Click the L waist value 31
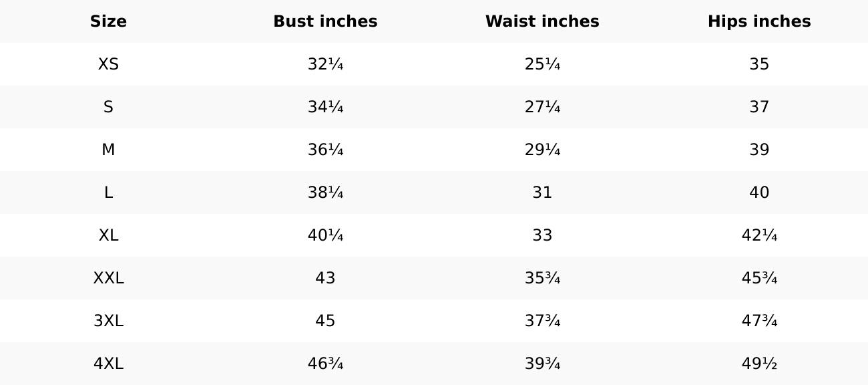Image resolution: width=868 pixels, height=385 pixels. coord(542,192)
